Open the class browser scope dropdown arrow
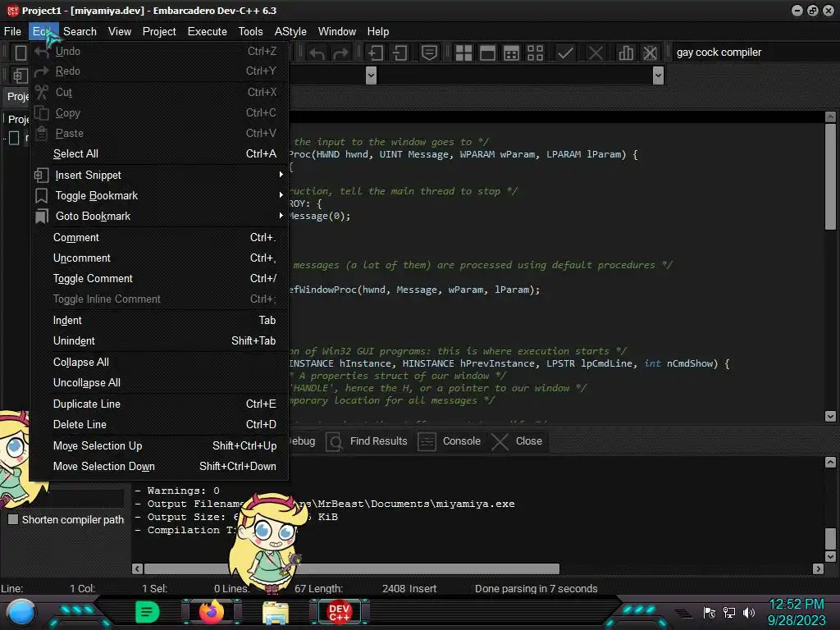Viewport: 840px width, 630px height. [x=371, y=75]
